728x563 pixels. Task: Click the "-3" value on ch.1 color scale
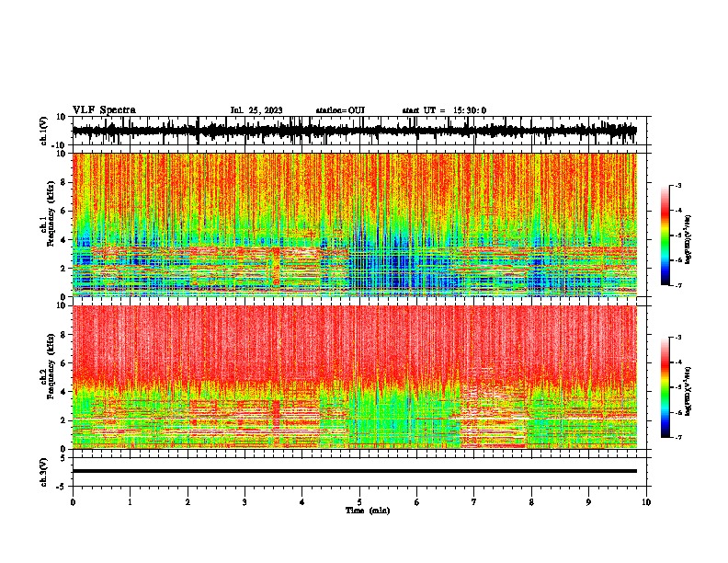(678, 185)
